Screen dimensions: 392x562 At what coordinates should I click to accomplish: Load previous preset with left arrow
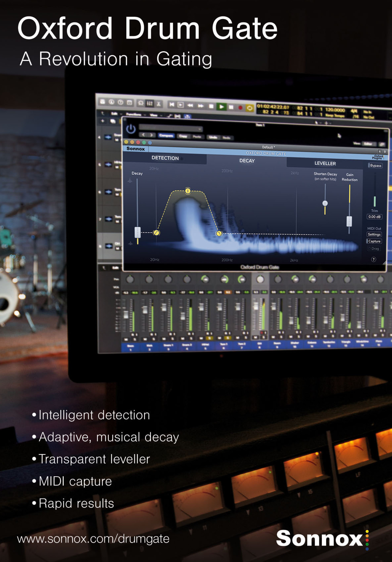coord(143,135)
